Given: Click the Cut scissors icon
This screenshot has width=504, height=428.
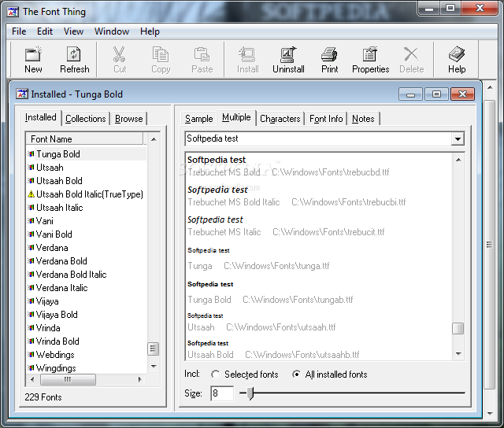Looking at the screenshot, I should [119, 54].
